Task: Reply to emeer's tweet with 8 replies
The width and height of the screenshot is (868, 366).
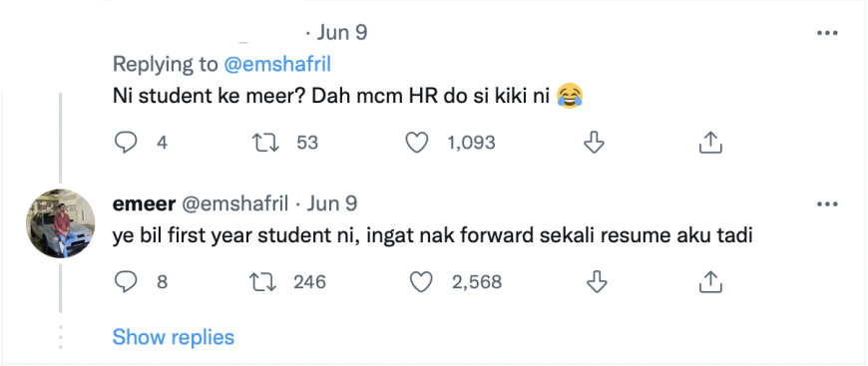Action: tap(126, 282)
